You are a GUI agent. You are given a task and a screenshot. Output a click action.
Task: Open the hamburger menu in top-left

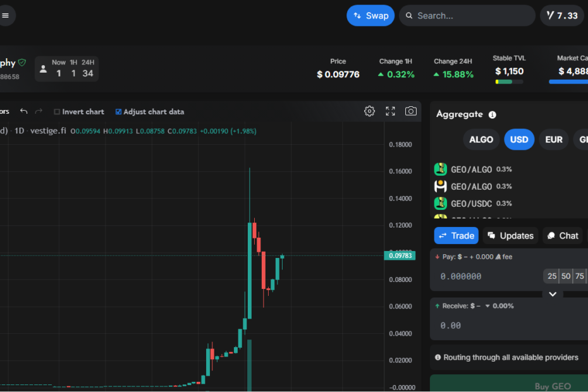coord(6,16)
